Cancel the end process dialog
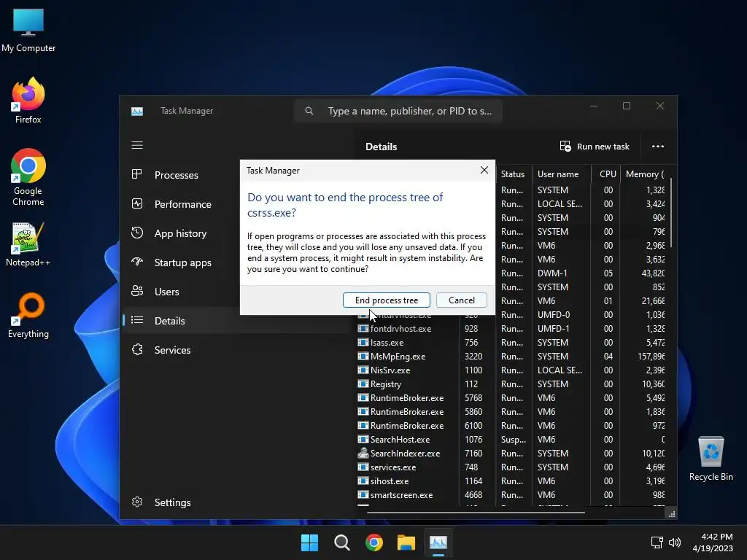Screen dimensions: 747x560 tap(462, 300)
